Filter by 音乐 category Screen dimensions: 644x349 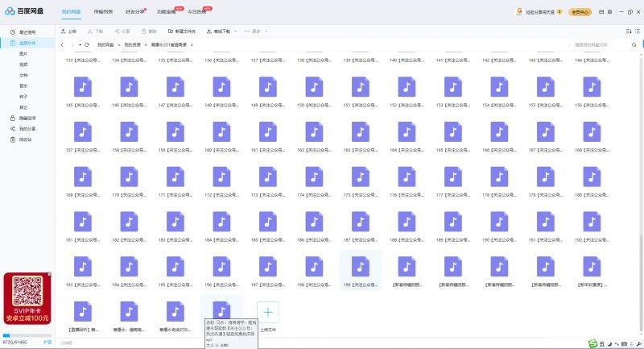(x=23, y=86)
